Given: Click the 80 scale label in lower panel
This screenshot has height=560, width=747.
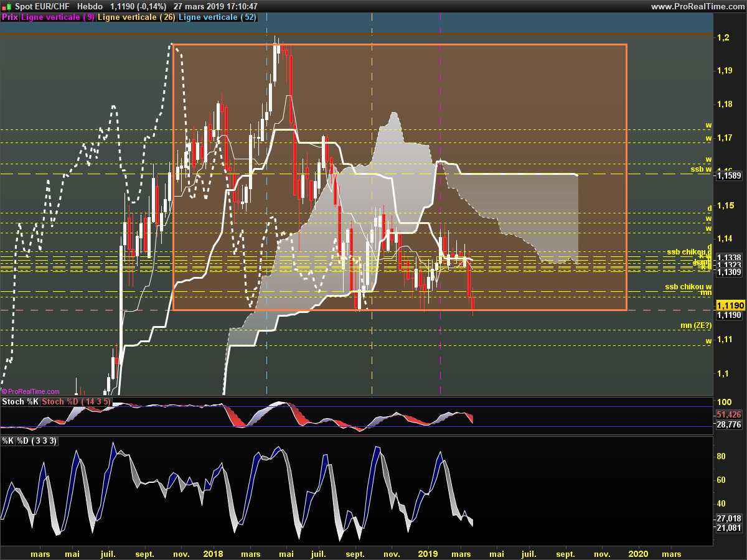Looking at the screenshot, I should coord(721,456).
